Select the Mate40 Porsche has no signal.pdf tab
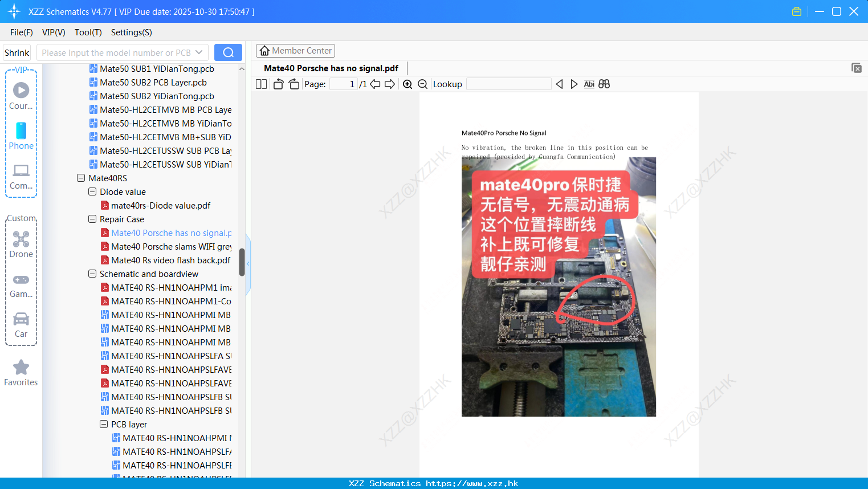Viewport: 868px width, 489px height. [331, 68]
